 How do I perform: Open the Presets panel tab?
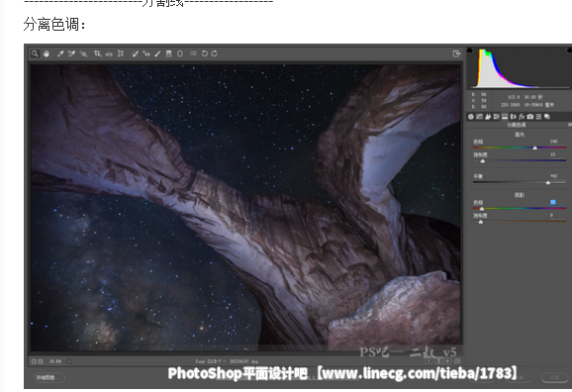[x=538, y=117]
